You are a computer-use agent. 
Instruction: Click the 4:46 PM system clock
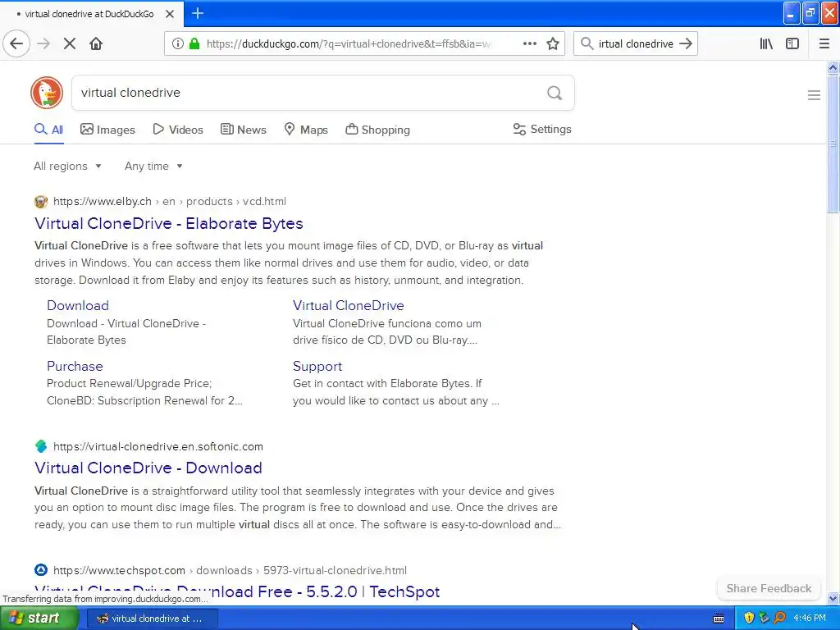point(810,618)
